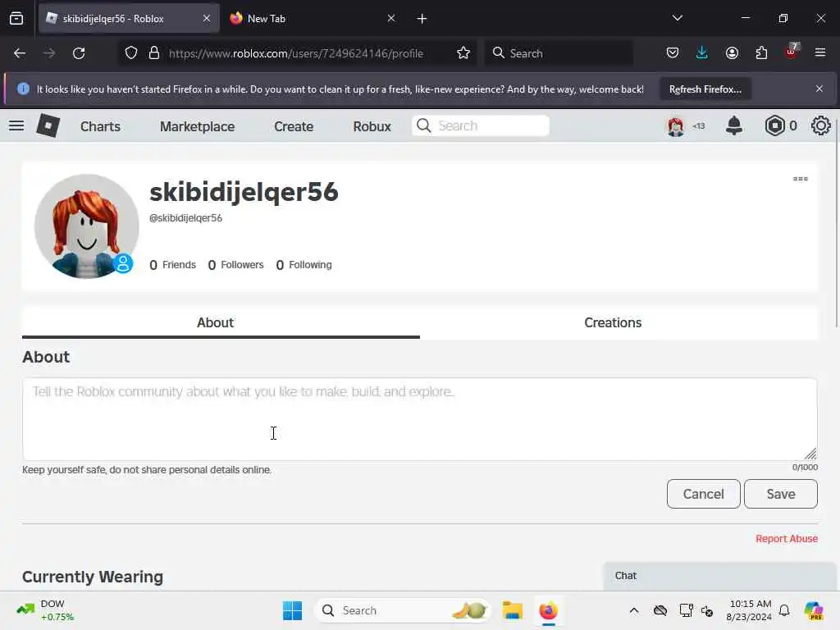This screenshot has width=840, height=630.
Task: Click the Report Abuse link
Action: tap(787, 539)
